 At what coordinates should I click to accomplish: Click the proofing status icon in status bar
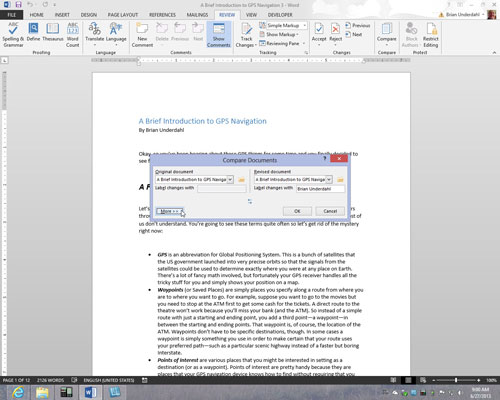pyautogui.click(x=74, y=380)
